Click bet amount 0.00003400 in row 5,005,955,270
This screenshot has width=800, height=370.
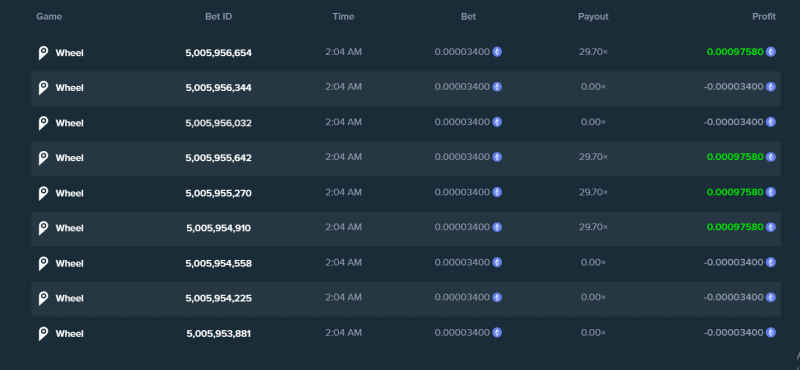coord(462,192)
